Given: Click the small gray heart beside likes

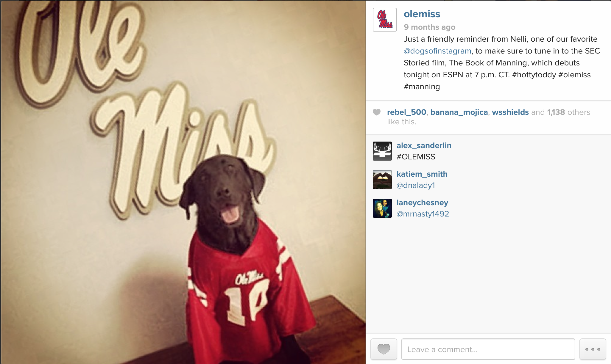Looking at the screenshot, I should pos(377,112).
